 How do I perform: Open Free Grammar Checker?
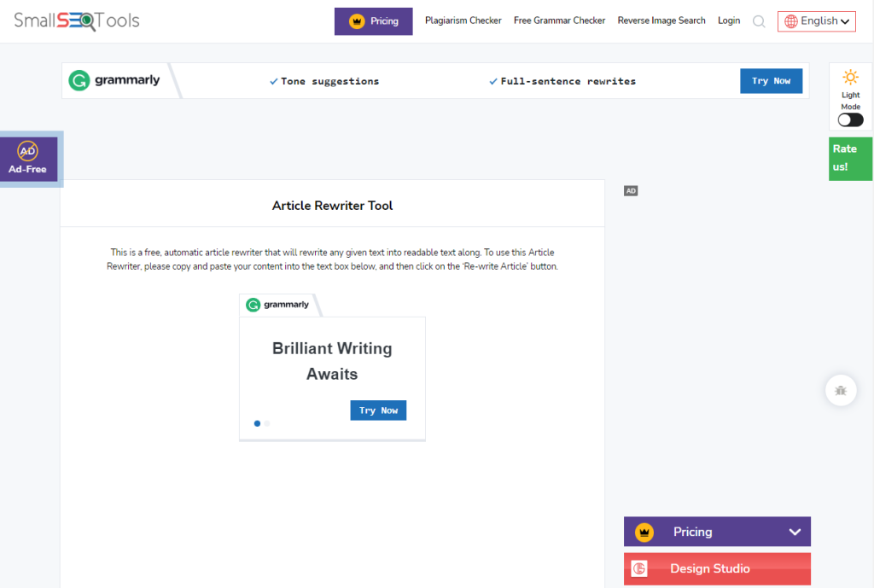tap(559, 20)
